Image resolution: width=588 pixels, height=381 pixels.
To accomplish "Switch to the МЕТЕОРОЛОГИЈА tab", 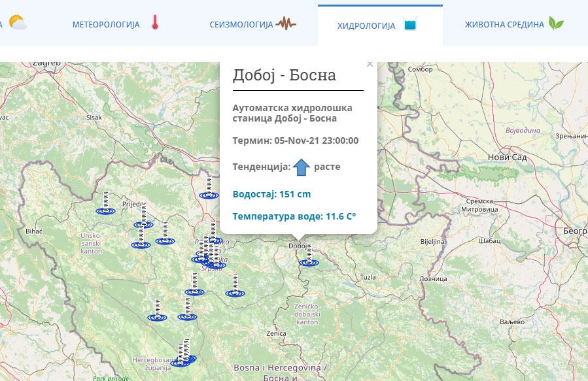I will click(x=106, y=24).
